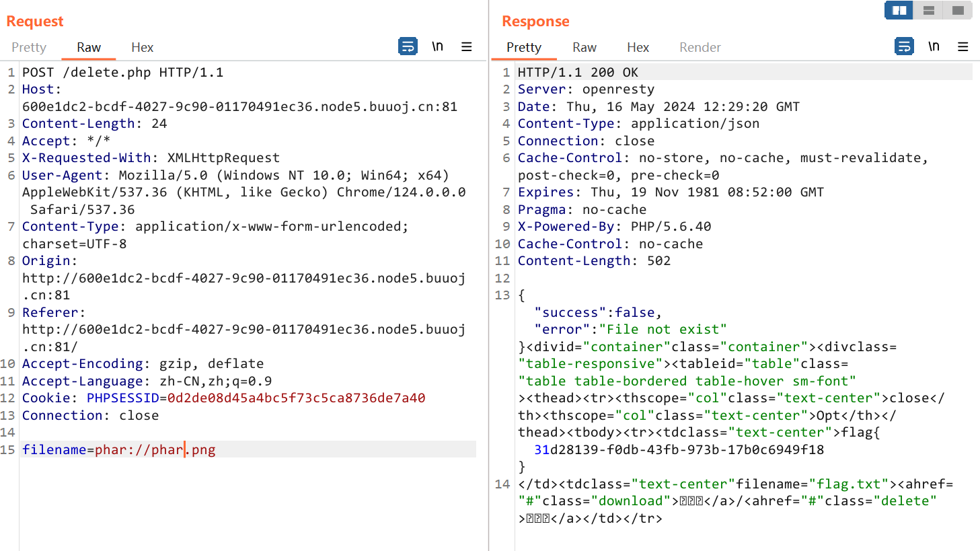Click the PHPSESSID cookie value
This screenshot has width=980, height=551.
tap(297, 398)
